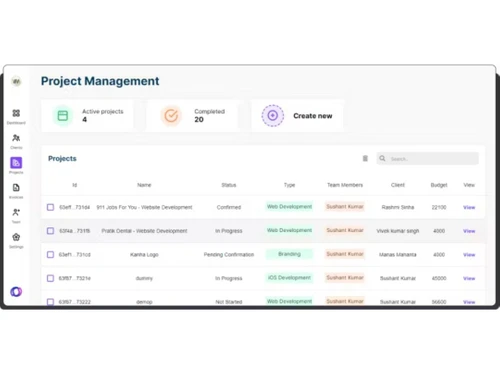The width and height of the screenshot is (500, 375).
Task: Select the Projects sidebar icon
Action: click(16, 163)
